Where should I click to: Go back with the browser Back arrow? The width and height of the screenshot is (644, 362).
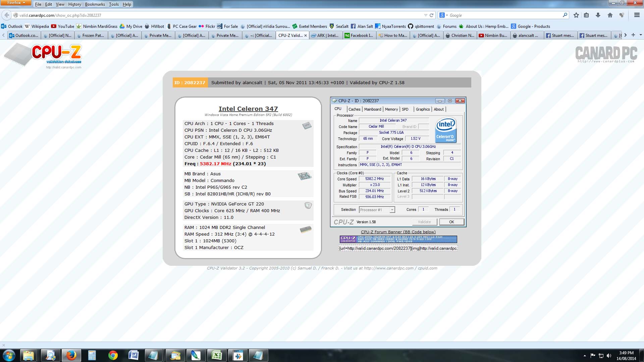[7, 15]
